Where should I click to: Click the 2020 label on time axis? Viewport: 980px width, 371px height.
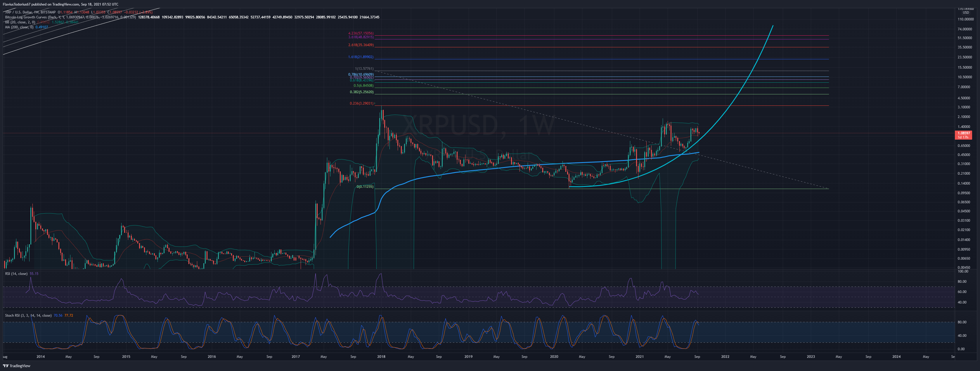click(554, 357)
